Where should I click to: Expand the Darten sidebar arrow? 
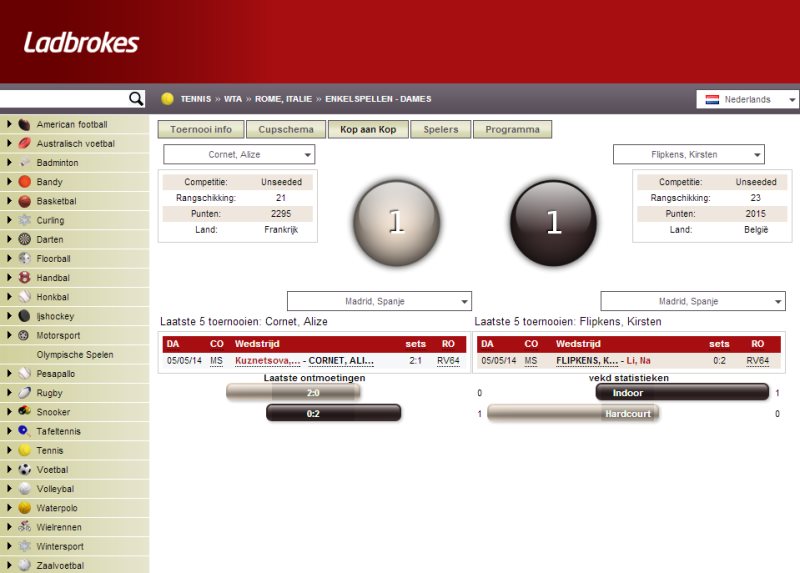click(9, 239)
